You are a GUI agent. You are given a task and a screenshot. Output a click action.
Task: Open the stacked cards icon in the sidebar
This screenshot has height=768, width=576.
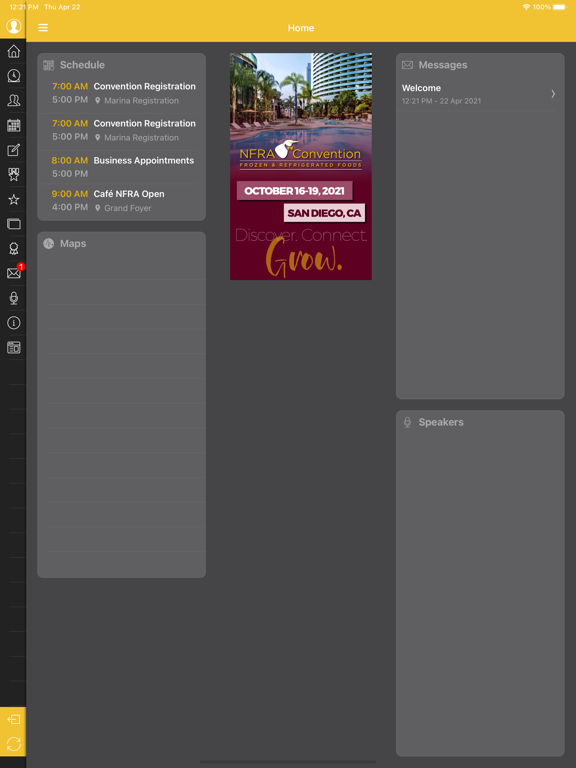click(x=14, y=224)
